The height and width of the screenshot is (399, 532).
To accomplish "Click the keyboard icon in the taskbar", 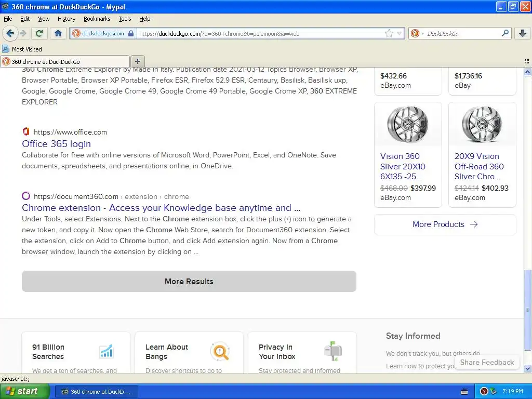I will coord(464,392).
